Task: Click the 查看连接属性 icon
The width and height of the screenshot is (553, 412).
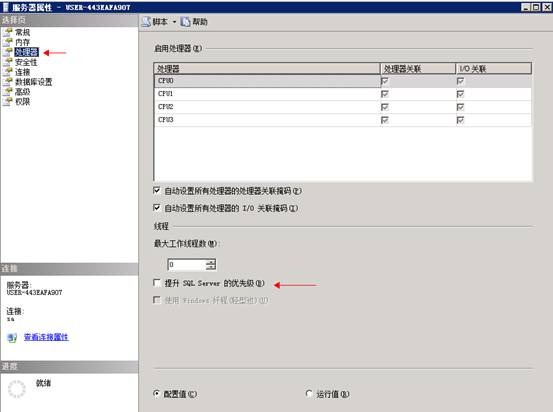Action: 12,338
